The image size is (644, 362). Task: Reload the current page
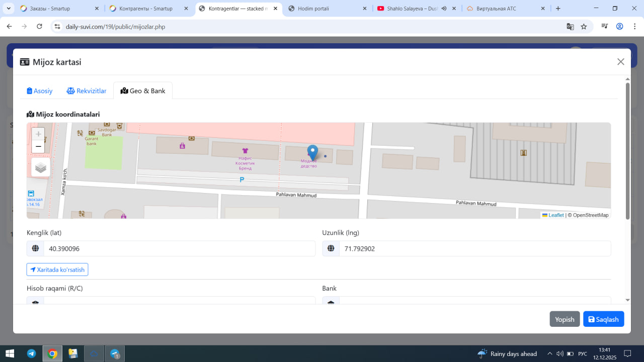click(40, 27)
